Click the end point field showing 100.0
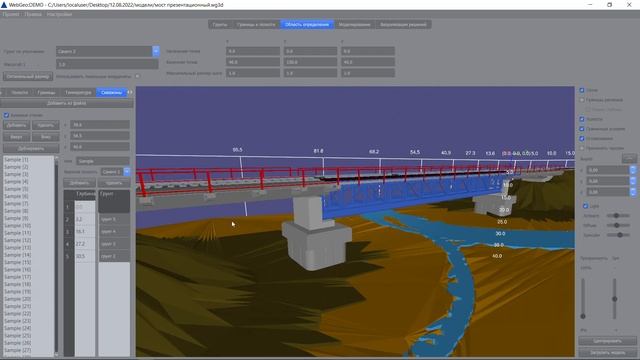The height and width of the screenshot is (360, 640). click(x=310, y=62)
